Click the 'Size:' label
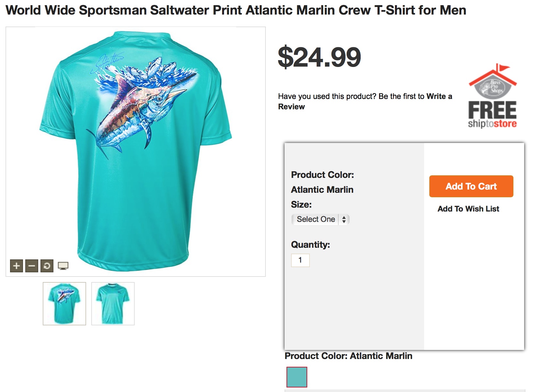This screenshot has width=540, height=392. [301, 204]
